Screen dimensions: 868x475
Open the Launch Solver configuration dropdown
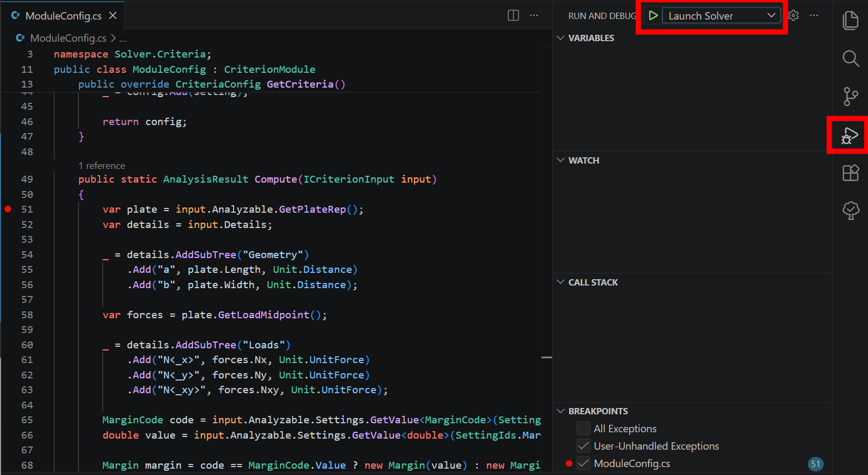[721, 15]
